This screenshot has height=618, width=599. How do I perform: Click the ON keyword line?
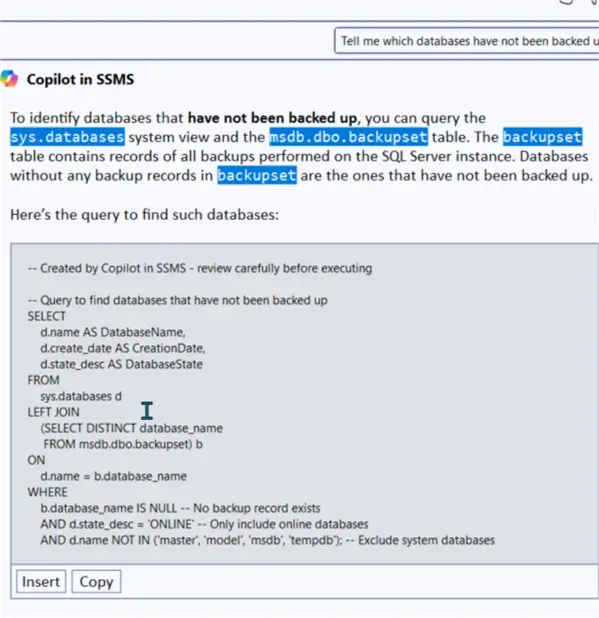pyautogui.click(x=36, y=460)
